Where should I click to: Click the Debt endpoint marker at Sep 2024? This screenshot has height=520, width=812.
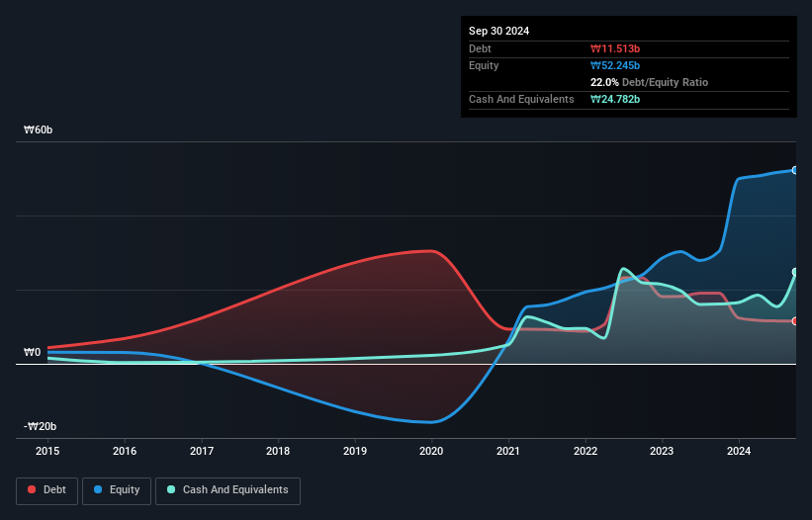[795, 321]
